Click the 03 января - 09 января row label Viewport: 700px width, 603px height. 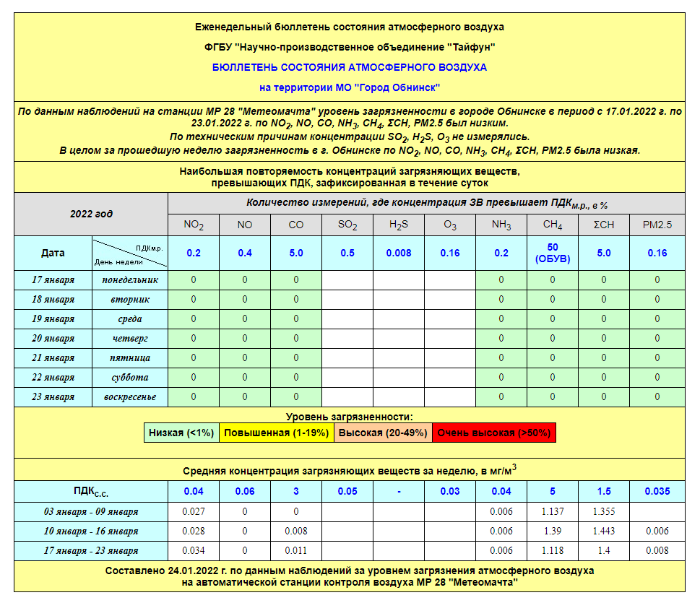[x=91, y=512]
